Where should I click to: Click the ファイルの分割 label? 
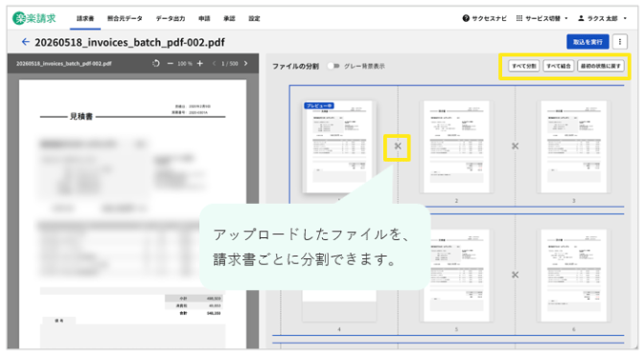point(295,66)
